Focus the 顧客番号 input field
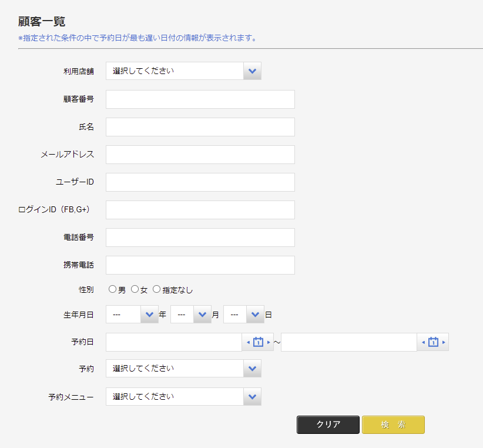483x448 pixels. (200, 99)
